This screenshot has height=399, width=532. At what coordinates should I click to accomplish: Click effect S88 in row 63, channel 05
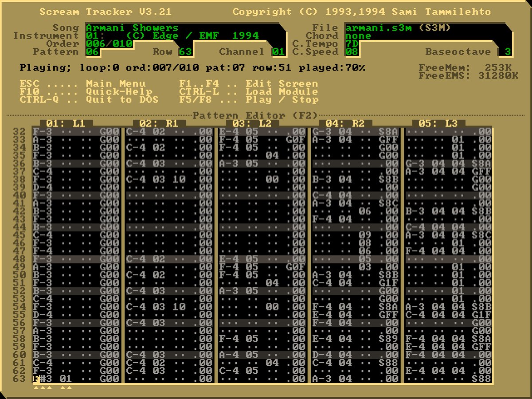click(x=481, y=379)
